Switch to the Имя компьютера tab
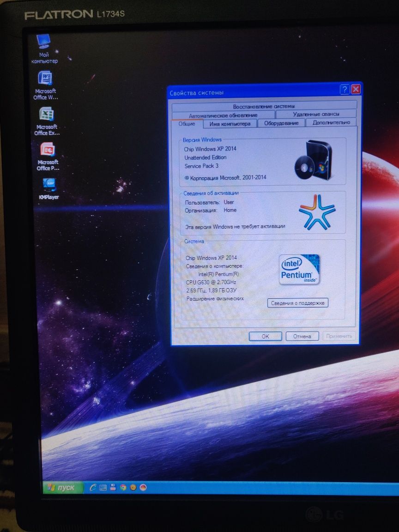 [230, 124]
